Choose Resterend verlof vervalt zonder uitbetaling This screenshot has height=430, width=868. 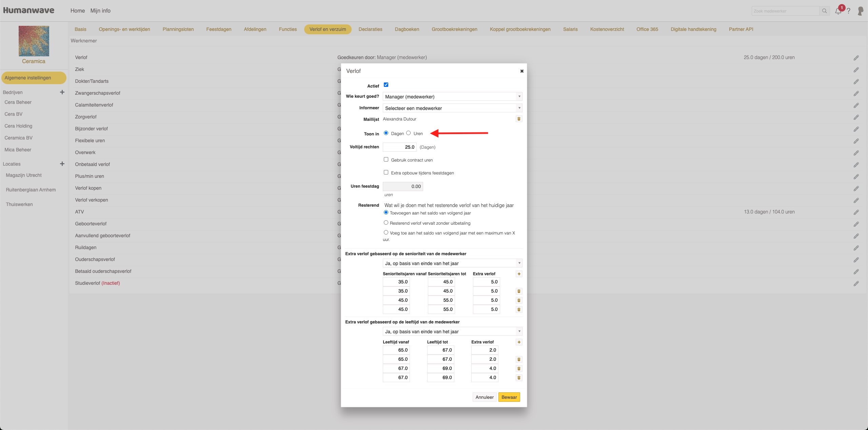click(386, 223)
